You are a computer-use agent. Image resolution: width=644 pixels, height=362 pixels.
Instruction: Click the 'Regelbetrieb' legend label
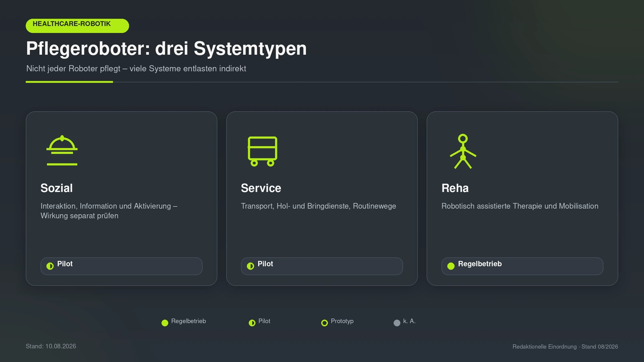[189, 321]
